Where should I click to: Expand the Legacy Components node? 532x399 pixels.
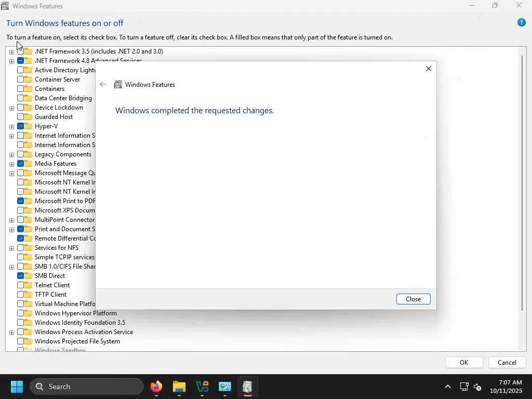pos(11,155)
